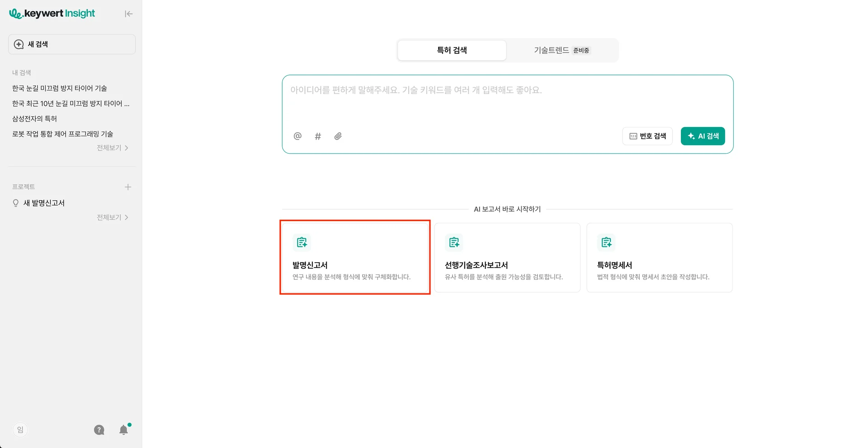Attach a file with paperclip icon
The width and height of the screenshot is (868, 448).
click(338, 136)
